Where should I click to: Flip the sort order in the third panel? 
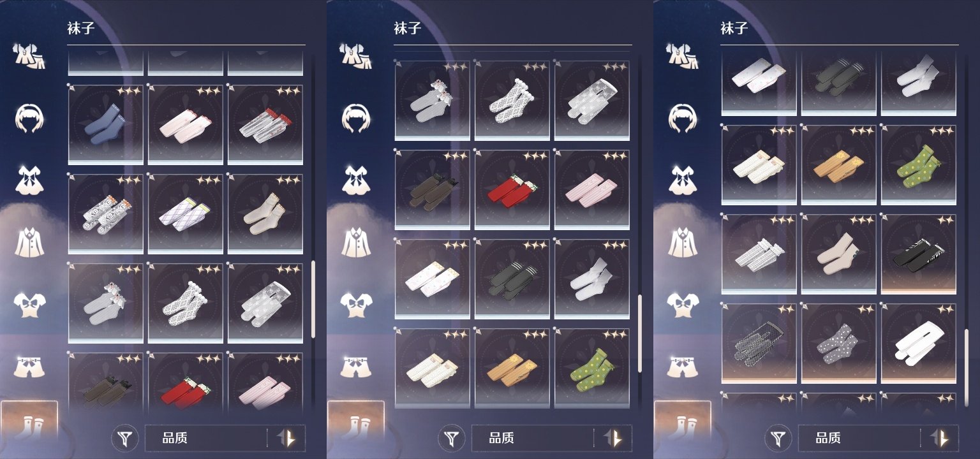click(940, 439)
